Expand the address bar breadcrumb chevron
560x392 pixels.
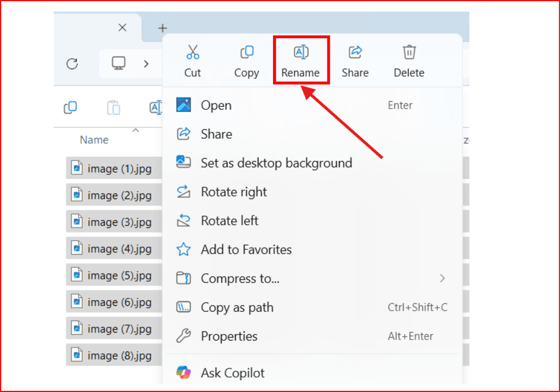[x=146, y=64]
